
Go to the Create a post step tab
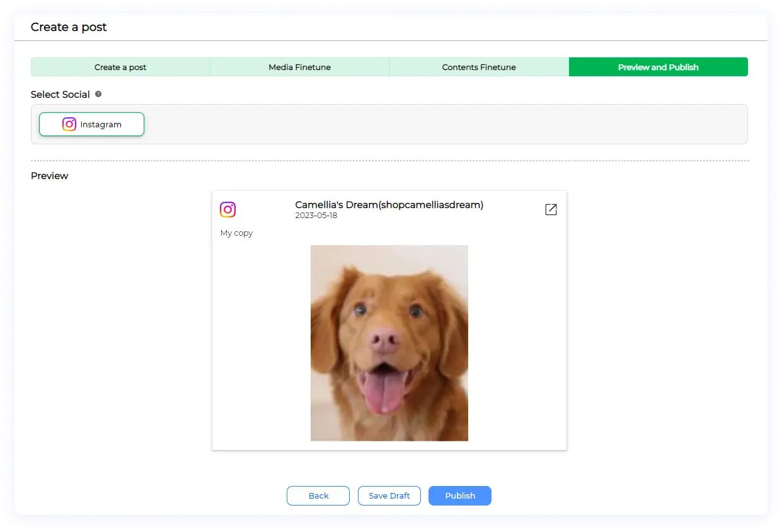[x=120, y=67]
